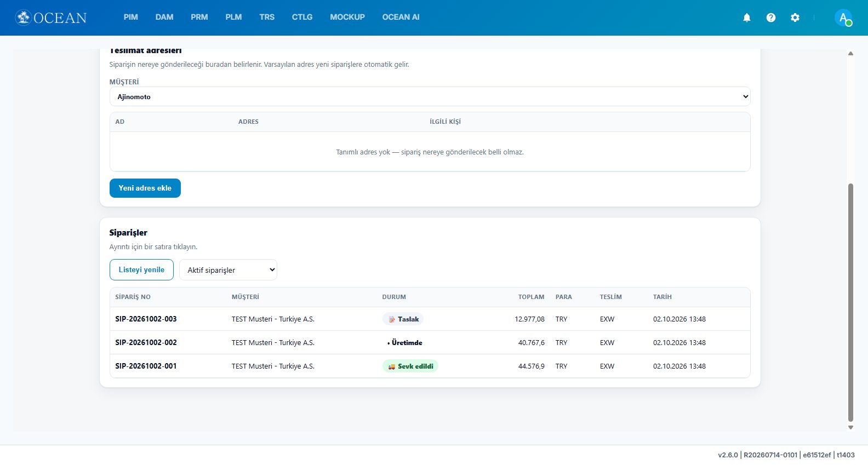Click the DURUM column header
The width and height of the screenshot is (868, 465).
pyautogui.click(x=394, y=297)
